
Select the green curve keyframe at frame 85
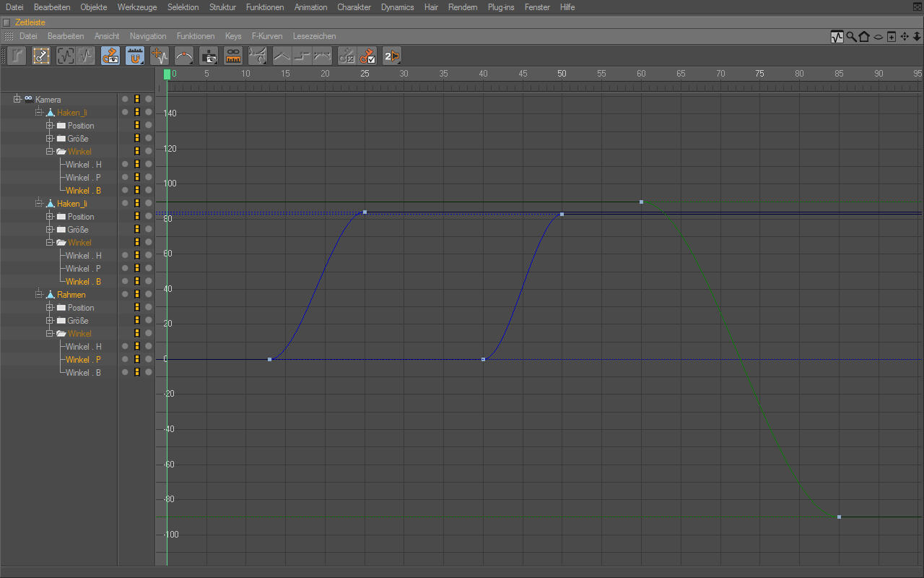point(839,517)
